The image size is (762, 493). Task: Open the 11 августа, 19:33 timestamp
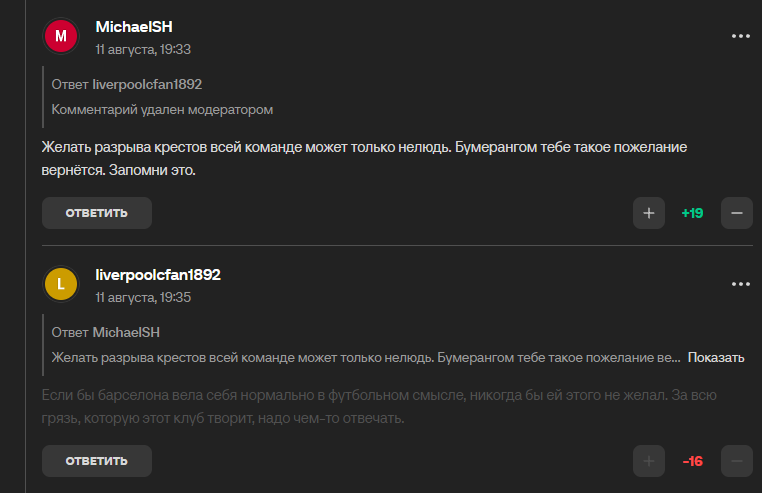click(x=143, y=50)
